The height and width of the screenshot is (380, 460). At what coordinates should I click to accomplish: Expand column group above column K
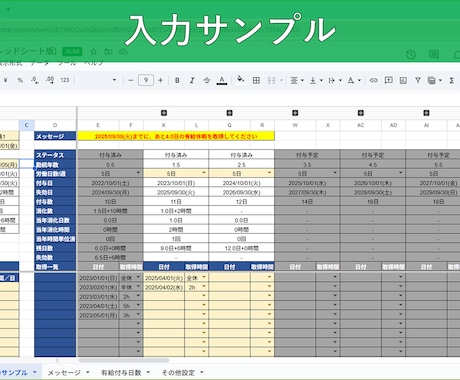[164, 113]
